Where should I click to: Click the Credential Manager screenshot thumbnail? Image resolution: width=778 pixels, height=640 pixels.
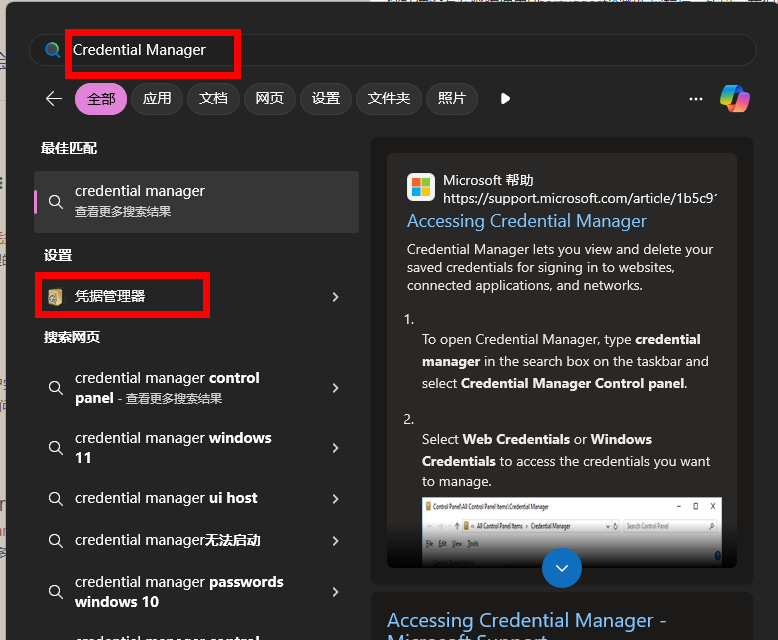pos(571,530)
